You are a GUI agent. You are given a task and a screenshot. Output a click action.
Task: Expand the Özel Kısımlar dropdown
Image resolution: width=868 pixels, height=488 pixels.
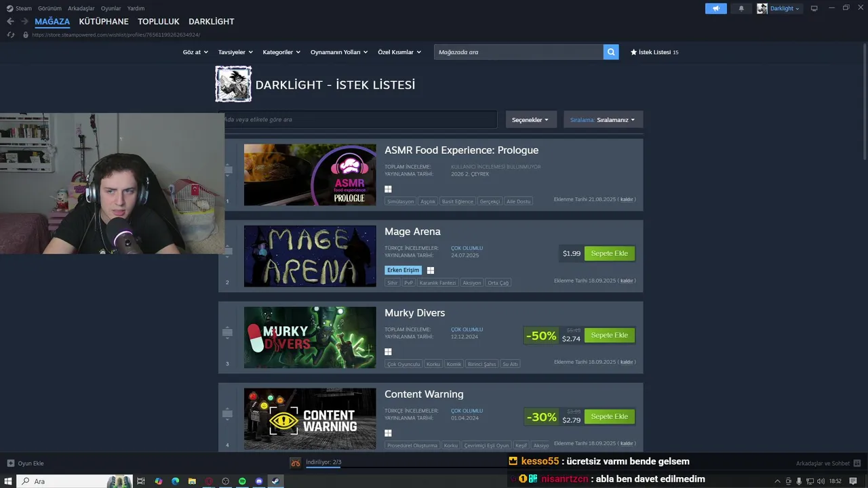pyautogui.click(x=399, y=52)
